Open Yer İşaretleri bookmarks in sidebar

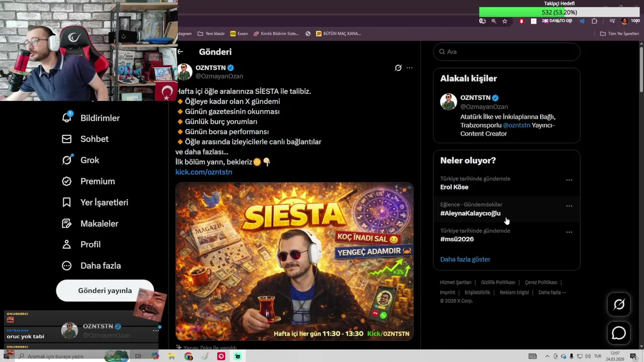(95, 202)
